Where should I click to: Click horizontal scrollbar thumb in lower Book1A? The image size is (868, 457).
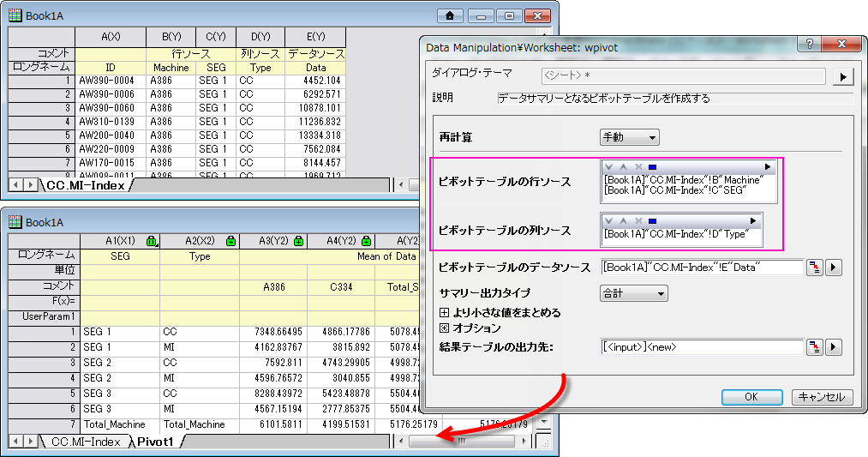(461, 442)
